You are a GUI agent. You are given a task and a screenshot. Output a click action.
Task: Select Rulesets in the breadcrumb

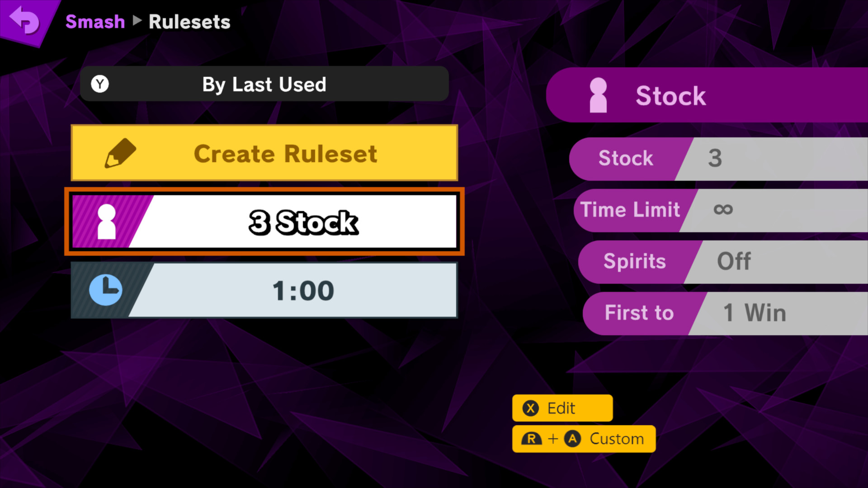coord(189,21)
